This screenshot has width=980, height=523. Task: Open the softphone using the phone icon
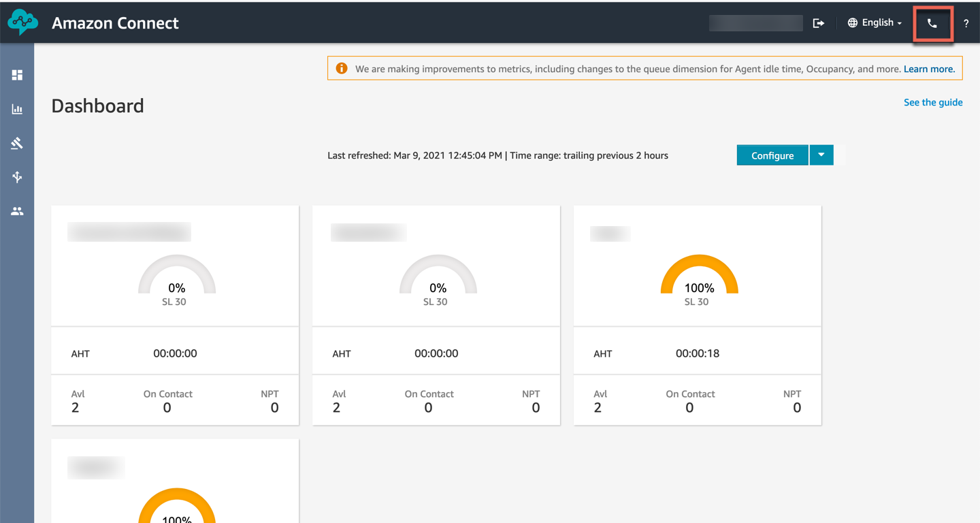[932, 23]
